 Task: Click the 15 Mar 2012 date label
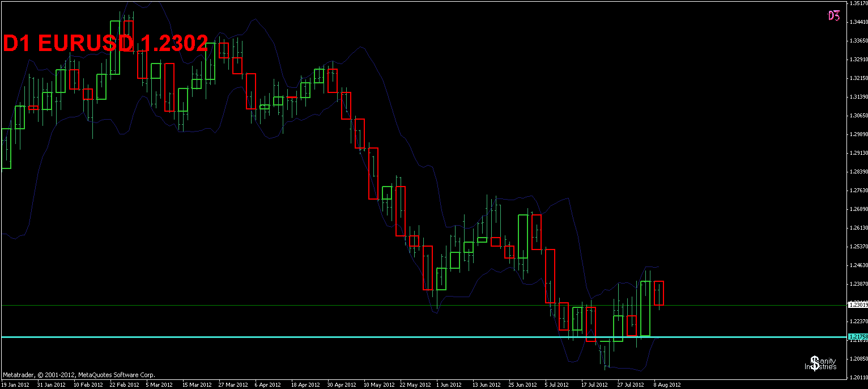pyautogui.click(x=197, y=384)
